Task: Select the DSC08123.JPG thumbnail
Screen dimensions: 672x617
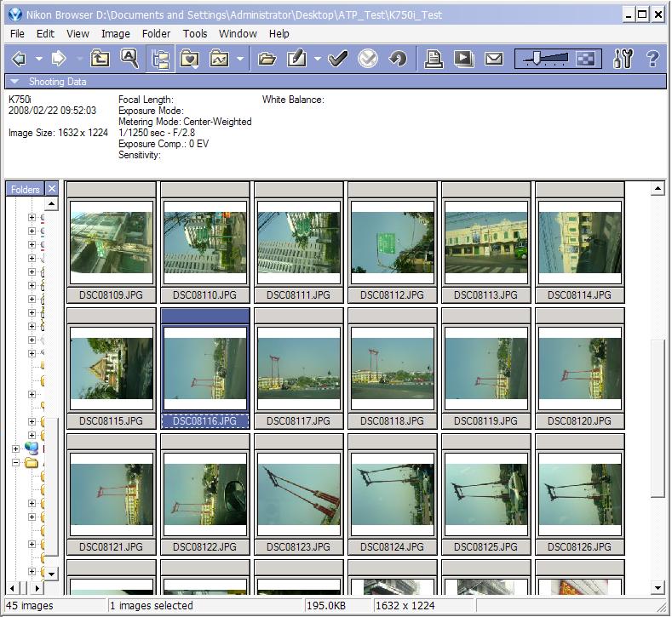Action: [x=299, y=494]
